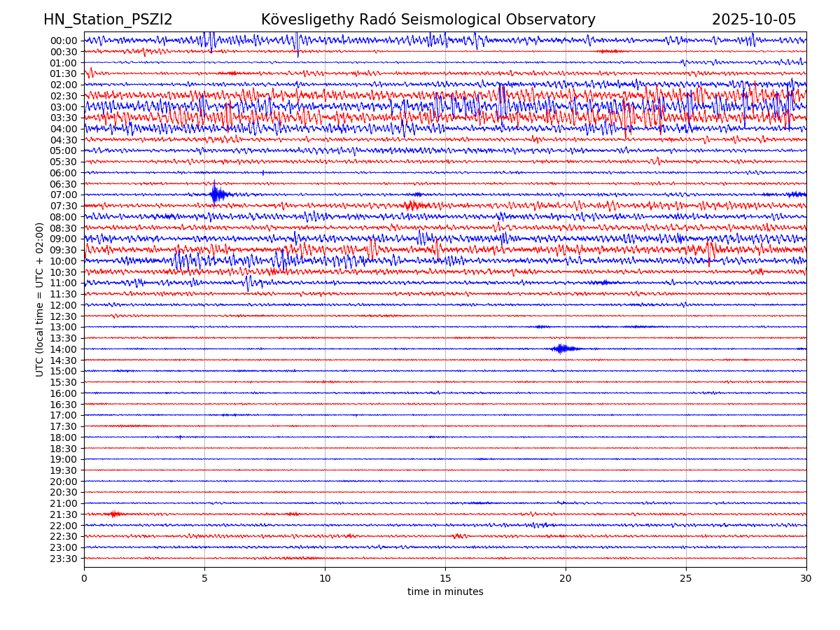Viewport: 840px width, 630px height.
Task: Click the 2025-10-05 date label
Action: (x=754, y=20)
